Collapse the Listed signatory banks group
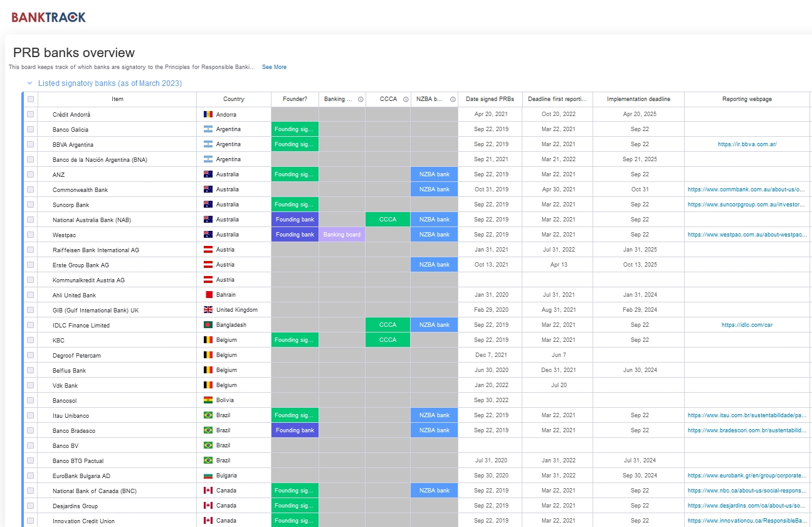This screenshot has height=527, width=812. point(29,83)
